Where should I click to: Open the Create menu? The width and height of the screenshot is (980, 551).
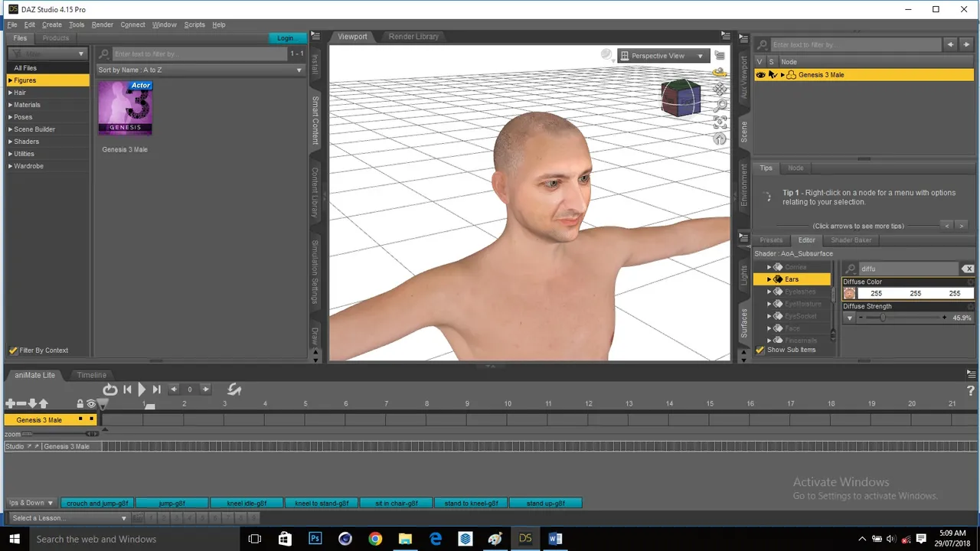tap(52, 24)
